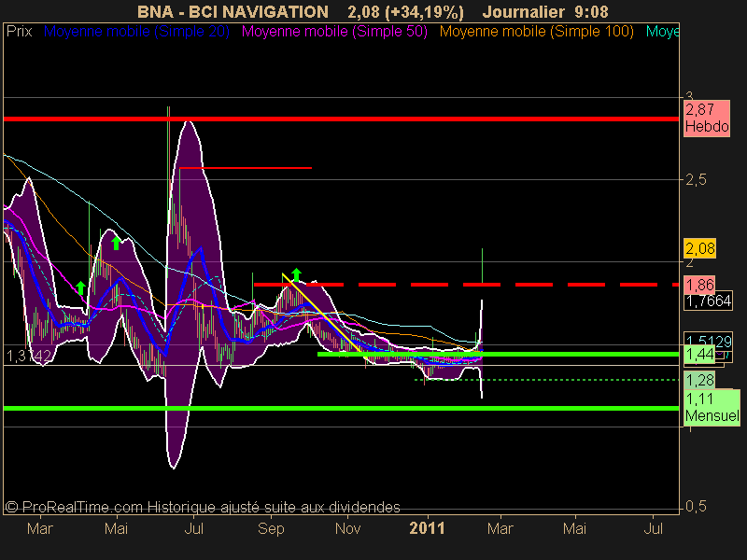Click the 'Prix' indicator label
The height and width of the screenshot is (560, 747).
pos(19,32)
